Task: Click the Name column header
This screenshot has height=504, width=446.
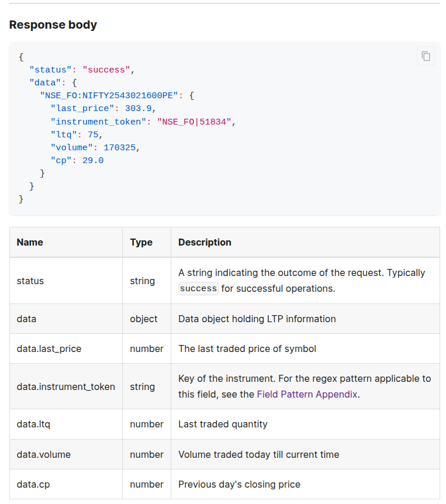Action: pyautogui.click(x=30, y=242)
